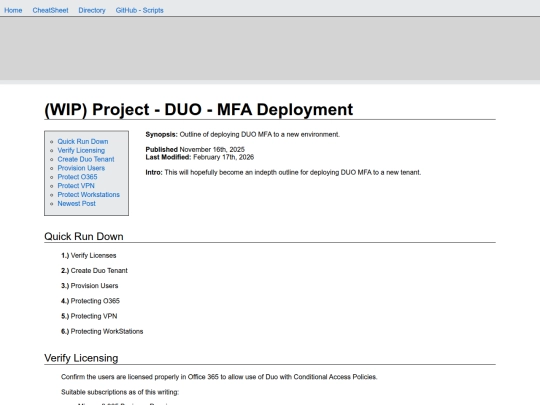Open GitHub - Scripts link
Screen dimensions: 540x405
(x=139, y=10)
